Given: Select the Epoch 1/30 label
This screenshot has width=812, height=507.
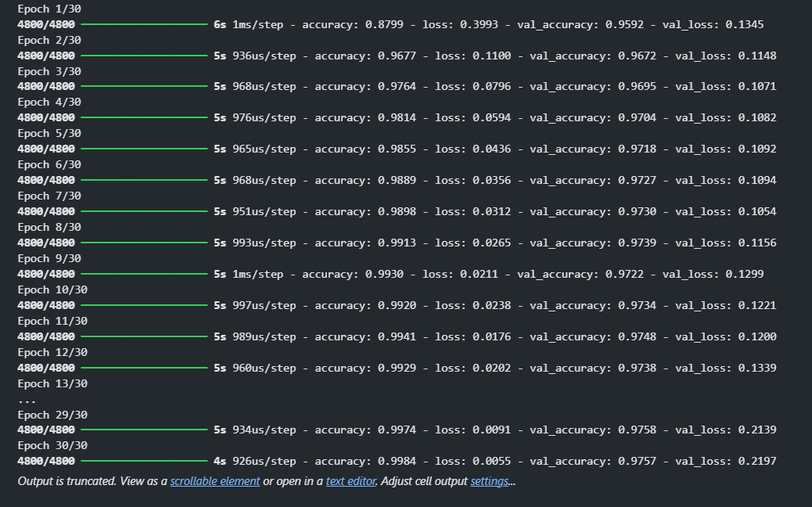Looking at the screenshot, I should click(49, 9).
